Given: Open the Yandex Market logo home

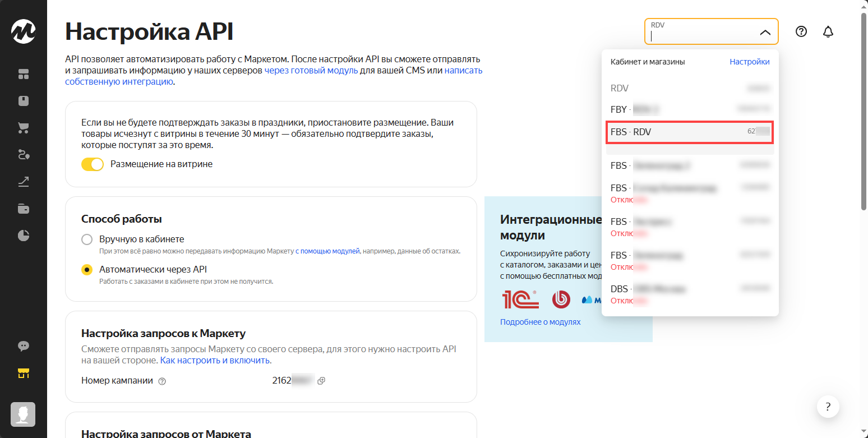Looking at the screenshot, I should (x=24, y=31).
